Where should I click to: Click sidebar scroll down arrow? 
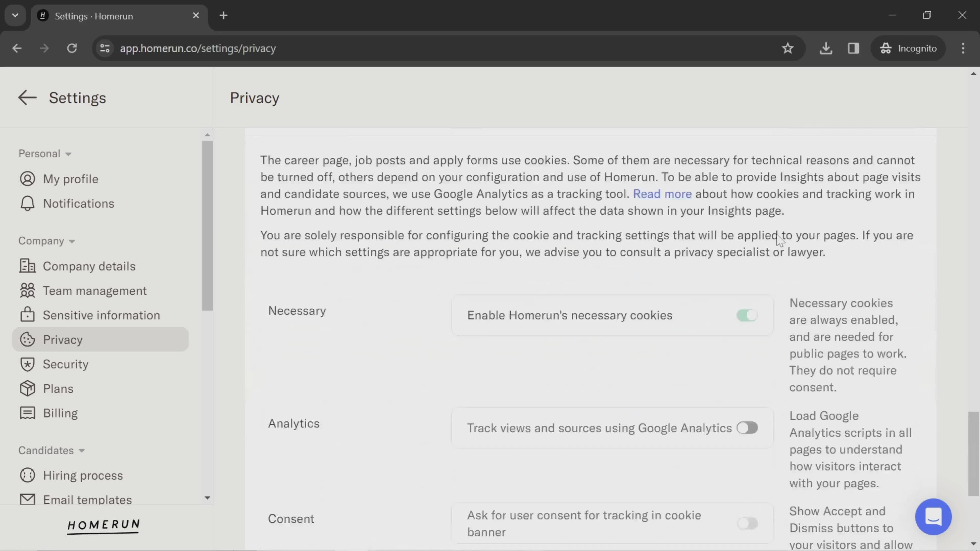[207, 497]
